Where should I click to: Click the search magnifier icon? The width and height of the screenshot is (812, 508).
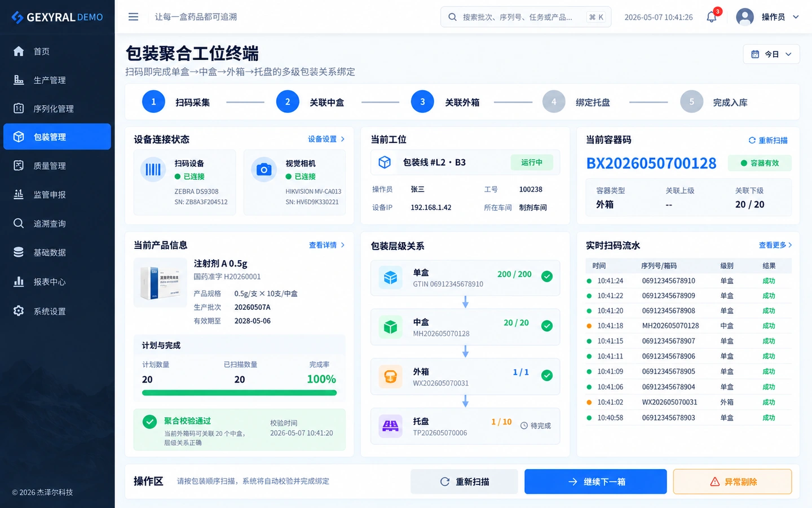pyautogui.click(x=452, y=17)
